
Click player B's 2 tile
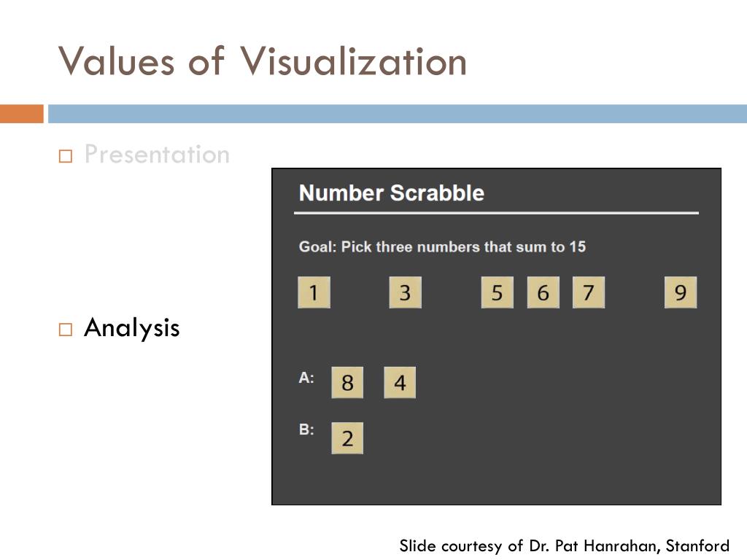point(347,438)
